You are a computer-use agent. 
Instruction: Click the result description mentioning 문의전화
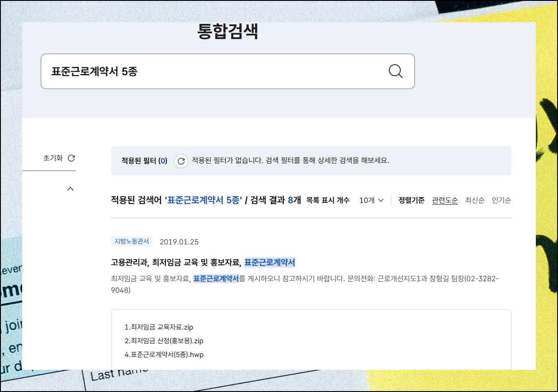(x=305, y=284)
